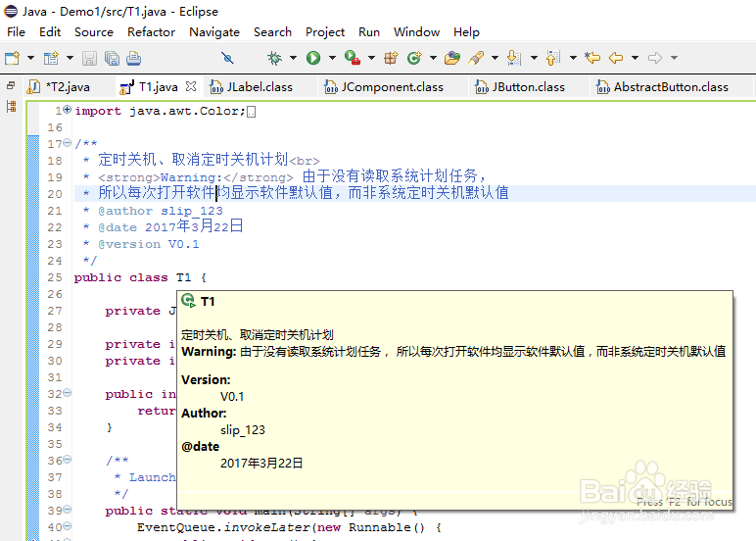The width and height of the screenshot is (756, 541).
Task: Open the Previous Annotation dropdown arrow
Action: 573,59
